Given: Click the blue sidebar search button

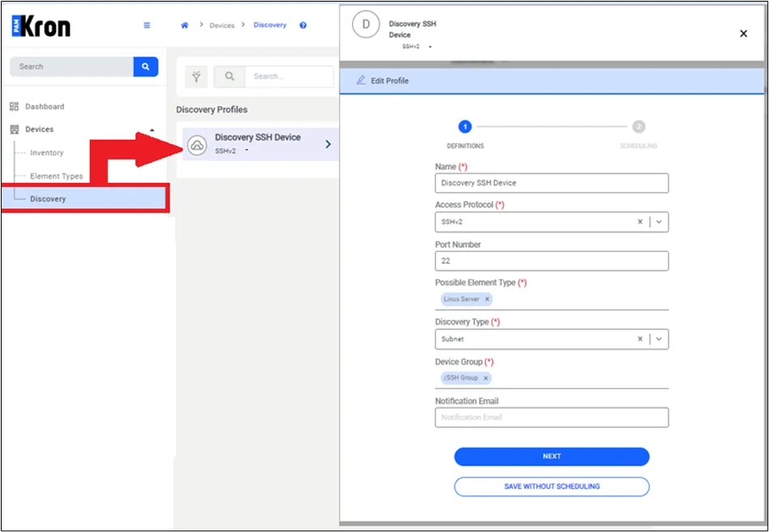Looking at the screenshot, I should pyautogui.click(x=146, y=66).
